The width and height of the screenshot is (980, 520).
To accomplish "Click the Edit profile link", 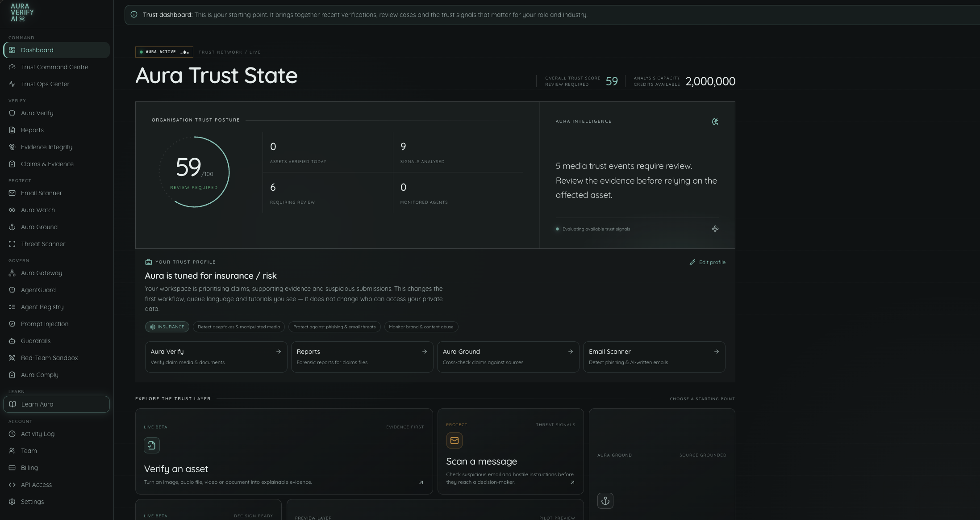I will (707, 262).
